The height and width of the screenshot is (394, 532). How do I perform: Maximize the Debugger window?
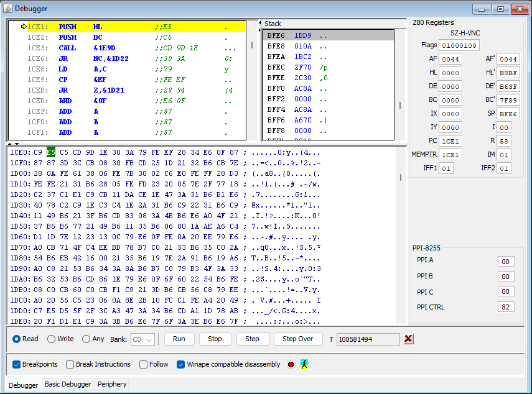[500, 9]
